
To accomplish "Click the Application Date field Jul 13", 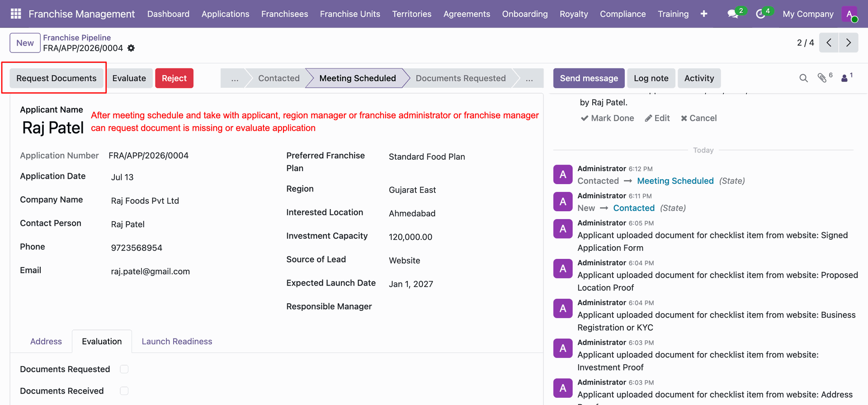I will tap(122, 177).
